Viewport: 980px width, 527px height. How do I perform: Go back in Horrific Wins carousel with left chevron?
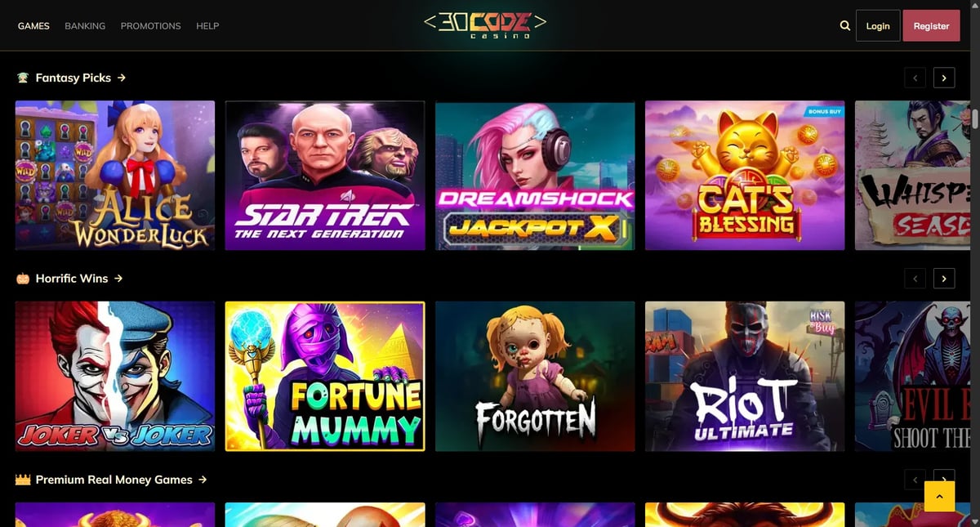pyautogui.click(x=915, y=279)
